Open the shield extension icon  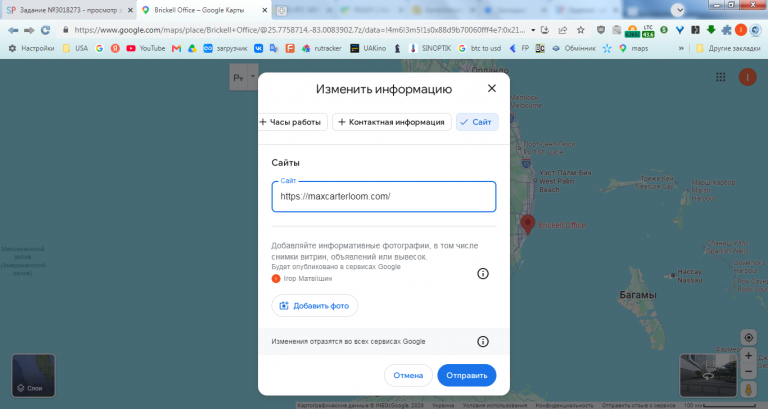point(601,30)
